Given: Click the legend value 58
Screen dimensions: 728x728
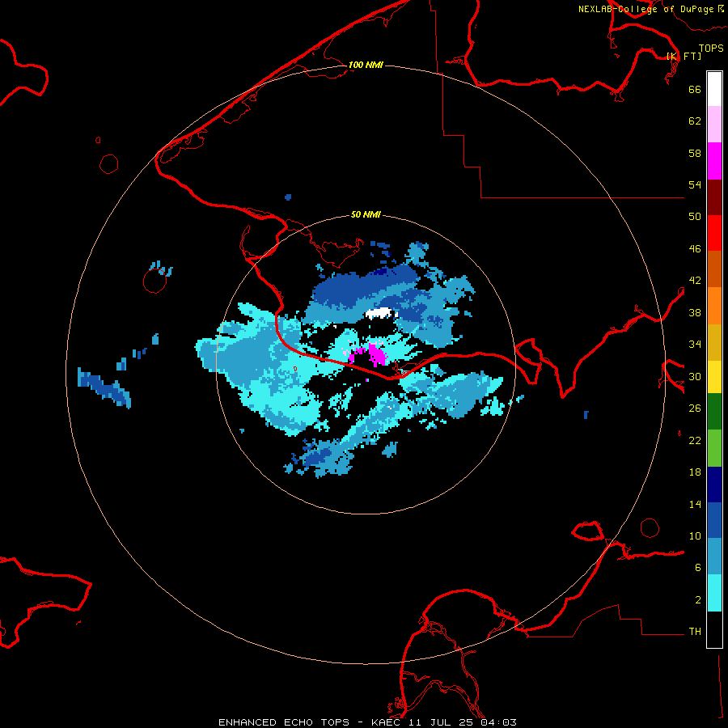Looking at the screenshot, I should [695, 153].
